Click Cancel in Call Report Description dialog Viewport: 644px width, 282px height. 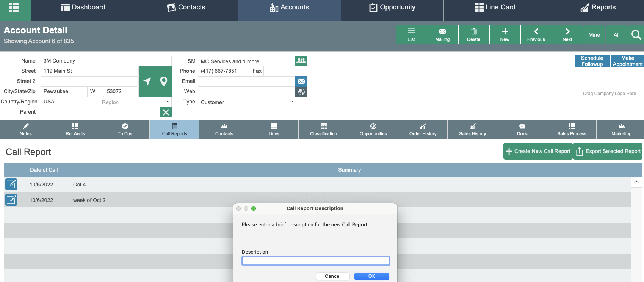[332, 276]
